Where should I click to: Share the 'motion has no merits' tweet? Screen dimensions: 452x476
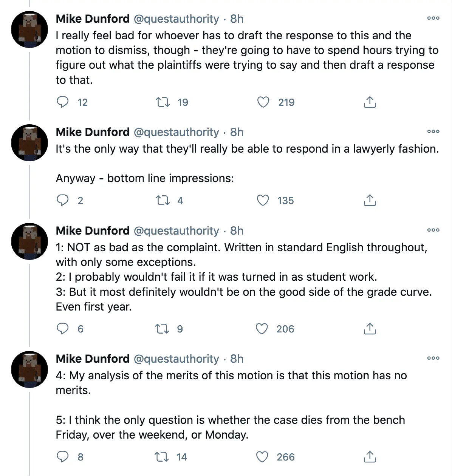pos(370,457)
